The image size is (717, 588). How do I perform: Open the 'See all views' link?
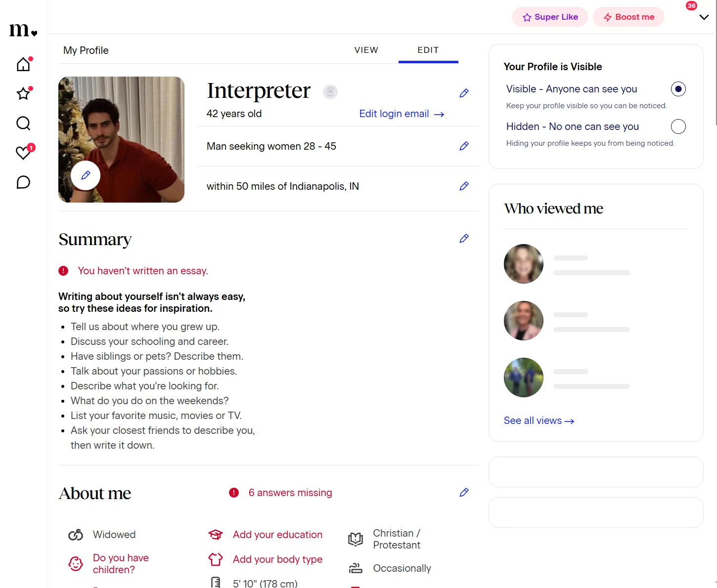[x=539, y=420]
